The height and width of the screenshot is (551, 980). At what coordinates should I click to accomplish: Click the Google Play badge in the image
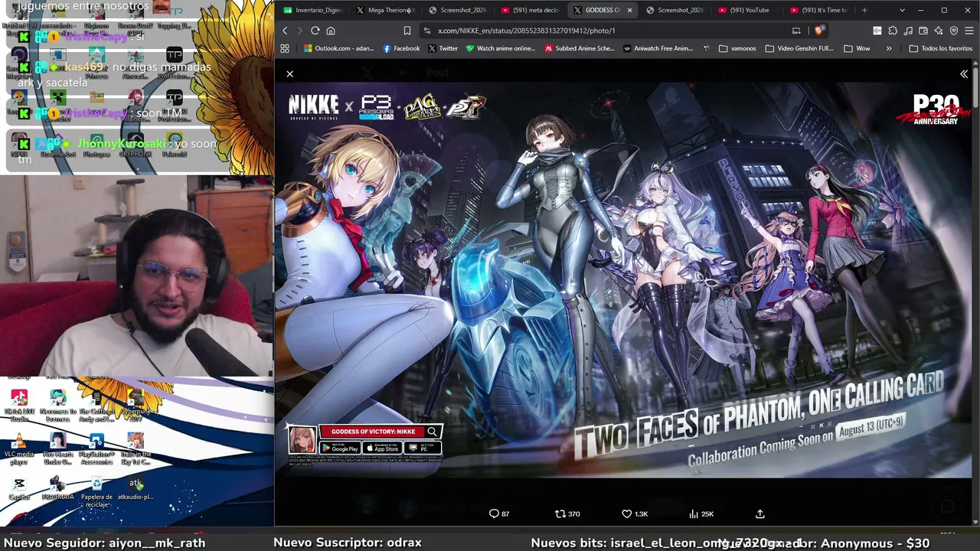[x=340, y=448]
